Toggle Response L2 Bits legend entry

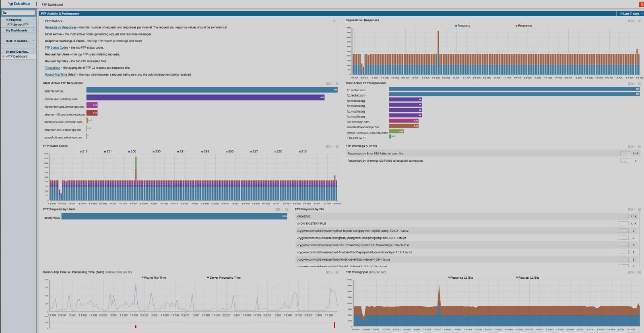(460, 277)
